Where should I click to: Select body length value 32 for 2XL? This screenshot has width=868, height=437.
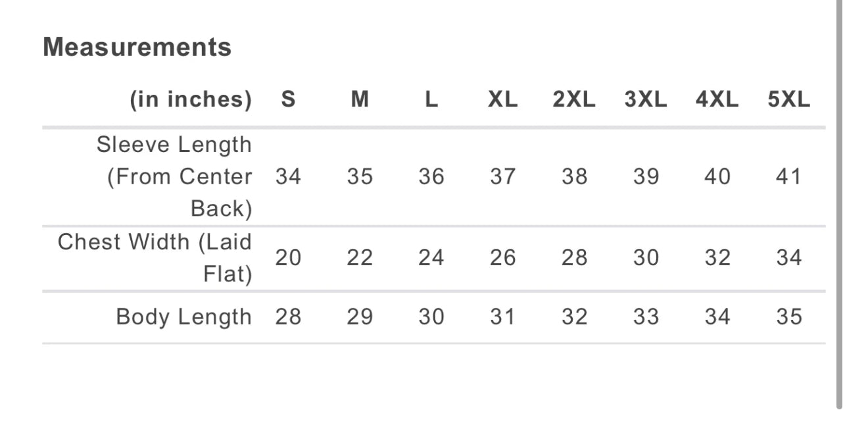pos(573,317)
